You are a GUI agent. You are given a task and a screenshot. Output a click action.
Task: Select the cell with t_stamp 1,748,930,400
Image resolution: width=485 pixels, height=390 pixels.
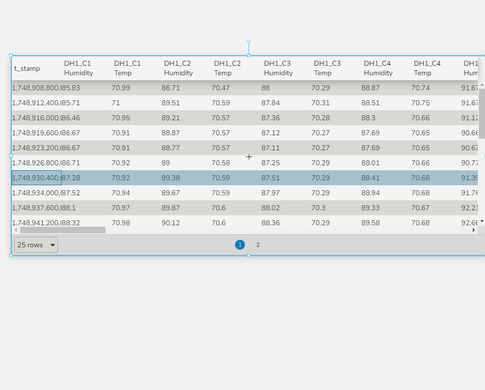pos(37,178)
